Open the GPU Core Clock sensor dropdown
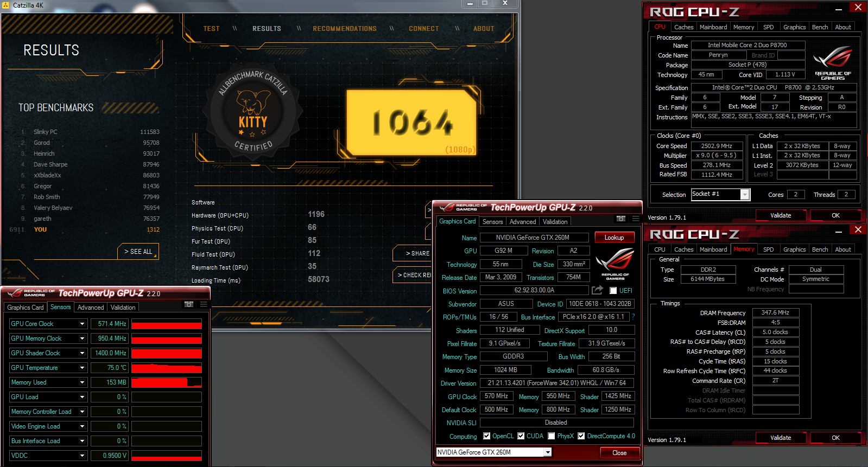The width and height of the screenshot is (868, 467). tap(83, 324)
